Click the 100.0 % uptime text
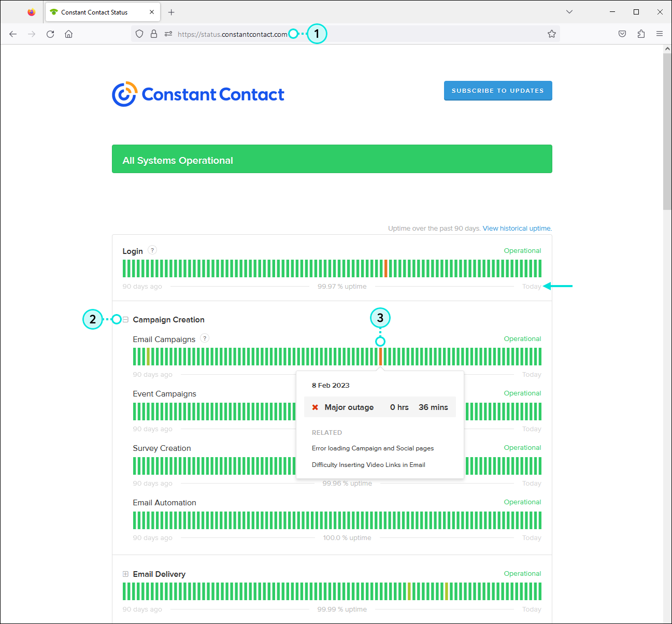 coord(347,538)
